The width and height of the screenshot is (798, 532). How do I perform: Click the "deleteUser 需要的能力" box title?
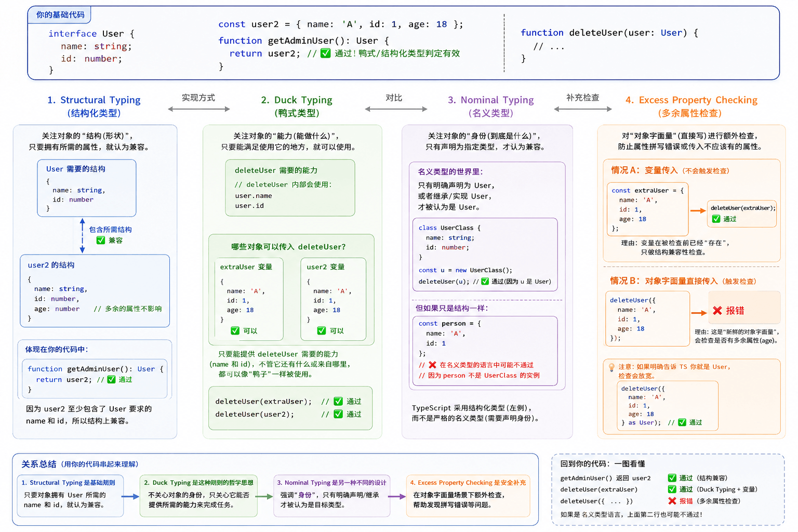(x=276, y=170)
